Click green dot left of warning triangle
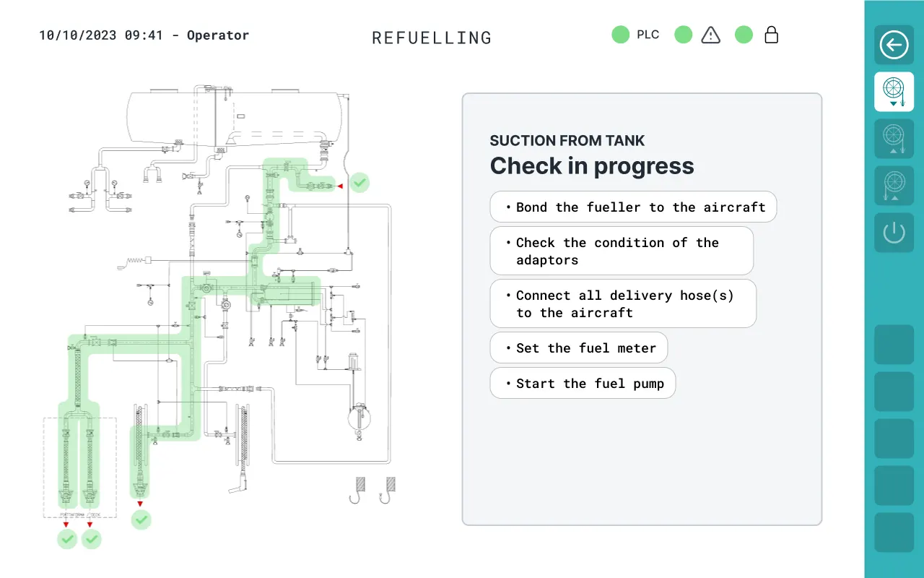Viewport: 924px width, 578px height. [x=684, y=35]
